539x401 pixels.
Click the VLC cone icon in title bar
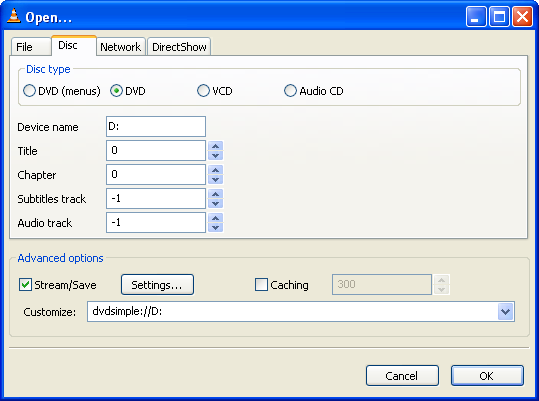(x=14, y=16)
